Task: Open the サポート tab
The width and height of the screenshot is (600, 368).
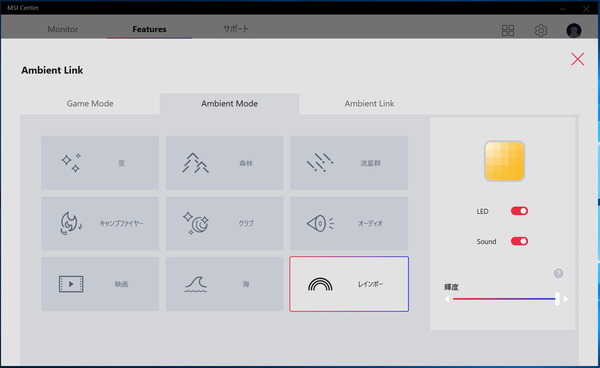Action: (x=236, y=29)
